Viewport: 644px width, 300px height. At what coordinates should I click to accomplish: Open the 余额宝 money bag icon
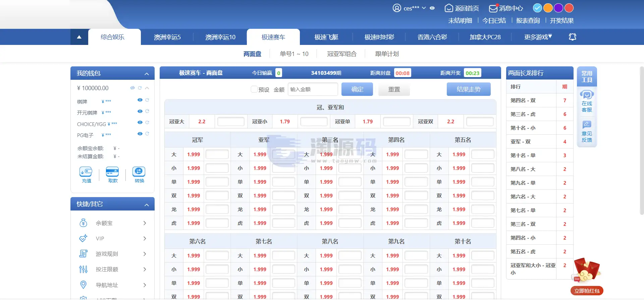83,223
